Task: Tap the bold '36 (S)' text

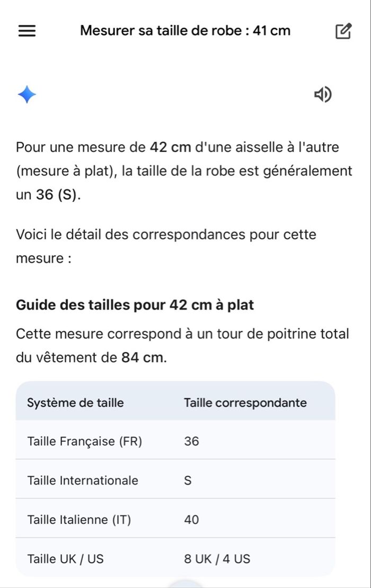Action: pyautogui.click(x=57, y=195)
